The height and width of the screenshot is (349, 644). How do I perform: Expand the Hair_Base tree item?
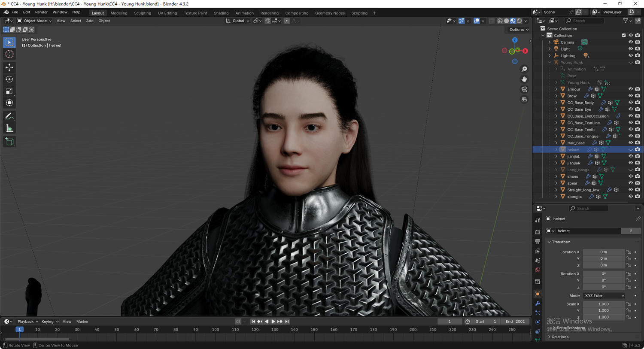[x=556, y=143]
